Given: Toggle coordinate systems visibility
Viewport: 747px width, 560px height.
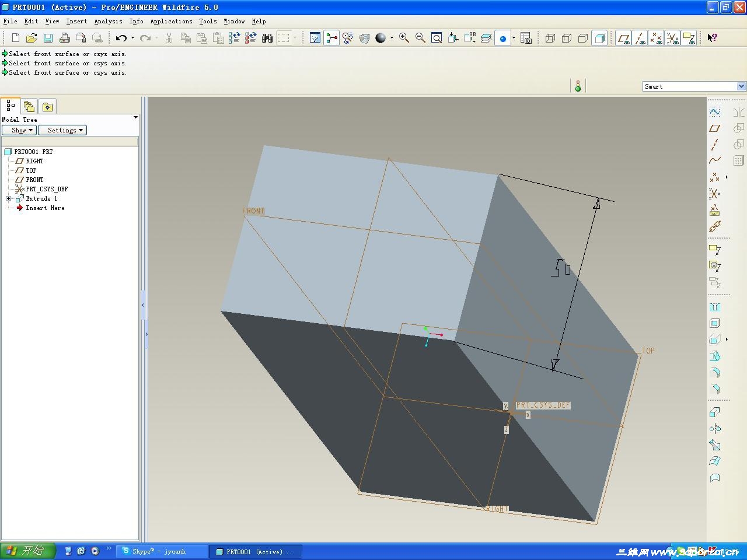Looking at the screenshot, I should [672, 38].
